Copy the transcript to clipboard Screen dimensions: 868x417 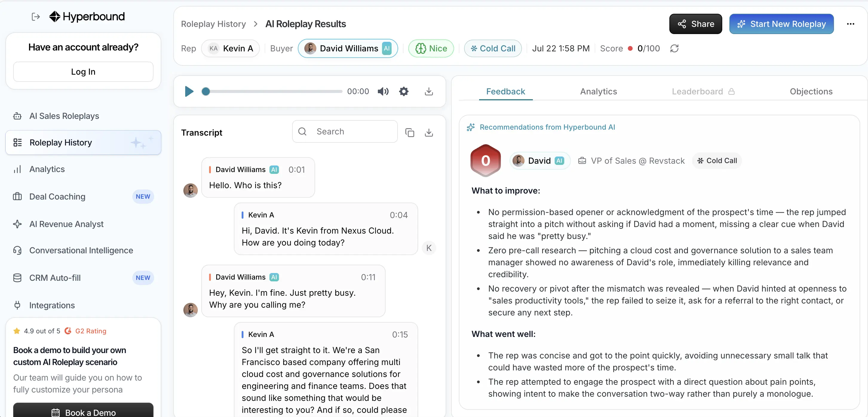[410, 133]
